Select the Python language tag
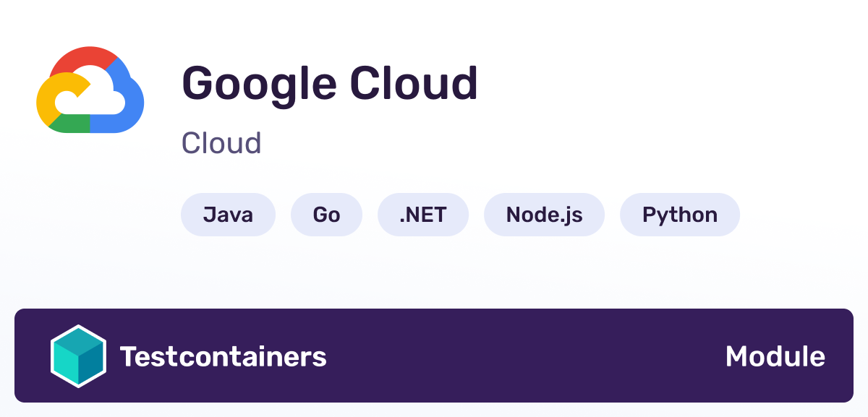Screen dimensions: 868x417 pos(680,215)
